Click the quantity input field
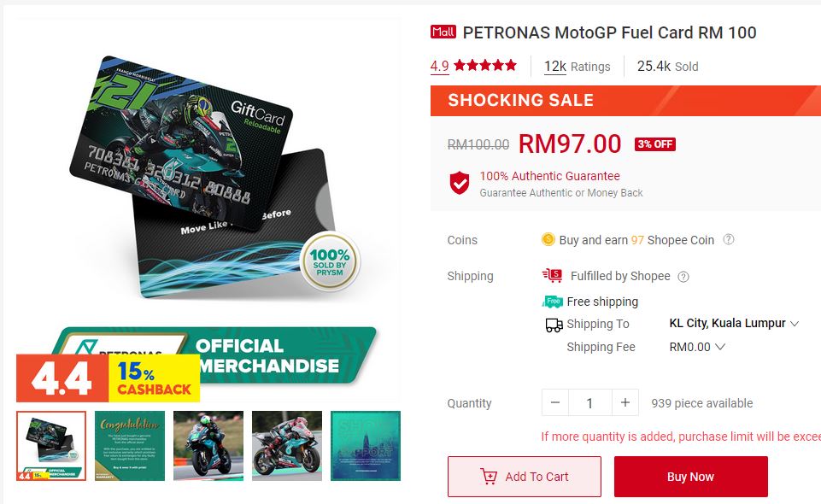 pos(590,403)
